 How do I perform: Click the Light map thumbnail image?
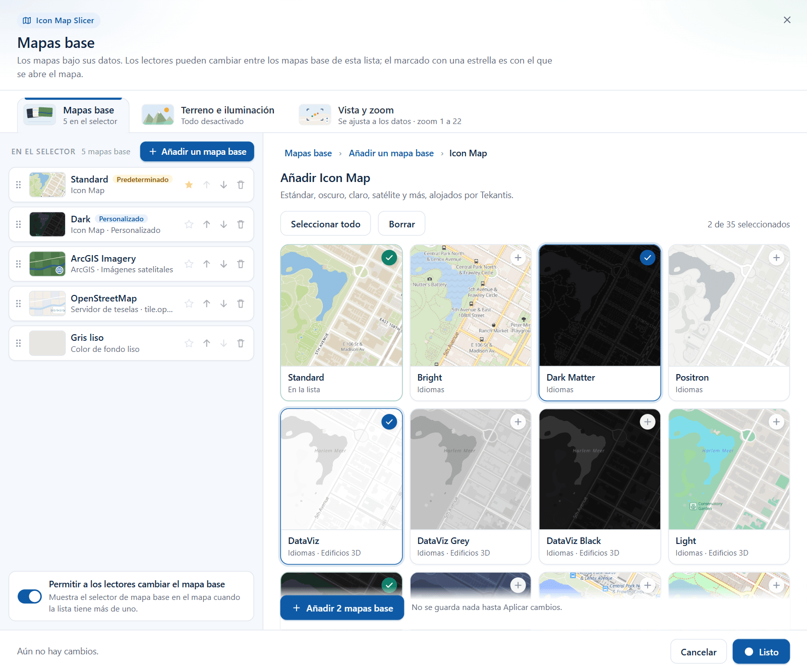point(729,469)
